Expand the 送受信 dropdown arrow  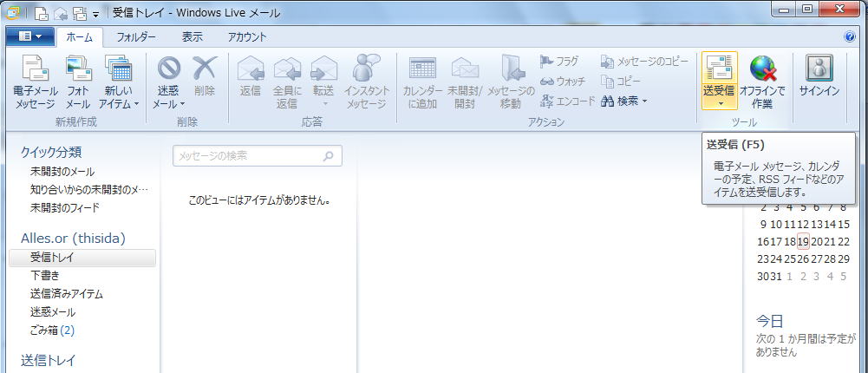720,103
